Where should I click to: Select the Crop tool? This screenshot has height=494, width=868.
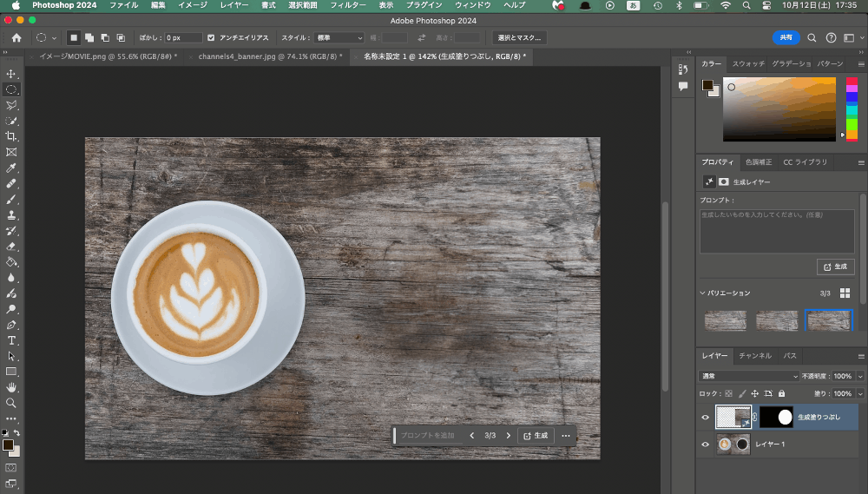coord(12,136)
